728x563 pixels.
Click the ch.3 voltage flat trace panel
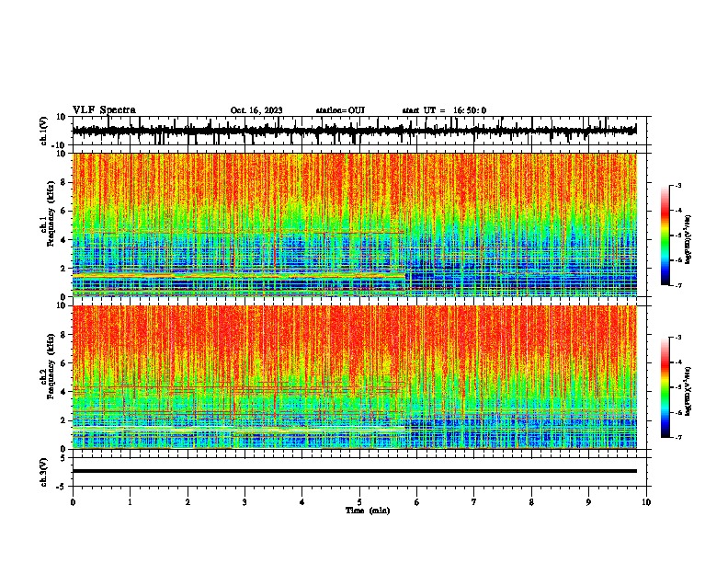(x=361, y=472)
